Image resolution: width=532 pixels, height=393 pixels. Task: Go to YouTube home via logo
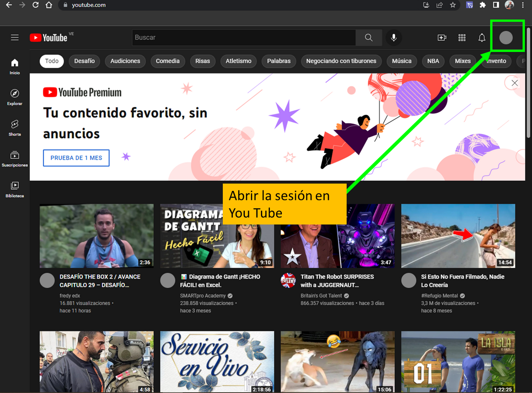[x=48, y=37]
